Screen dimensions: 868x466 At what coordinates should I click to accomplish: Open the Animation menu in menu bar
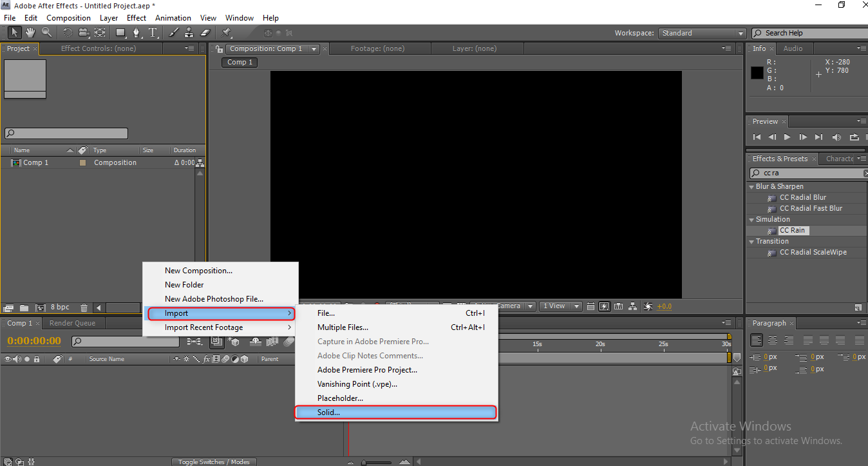coord(173,18)
